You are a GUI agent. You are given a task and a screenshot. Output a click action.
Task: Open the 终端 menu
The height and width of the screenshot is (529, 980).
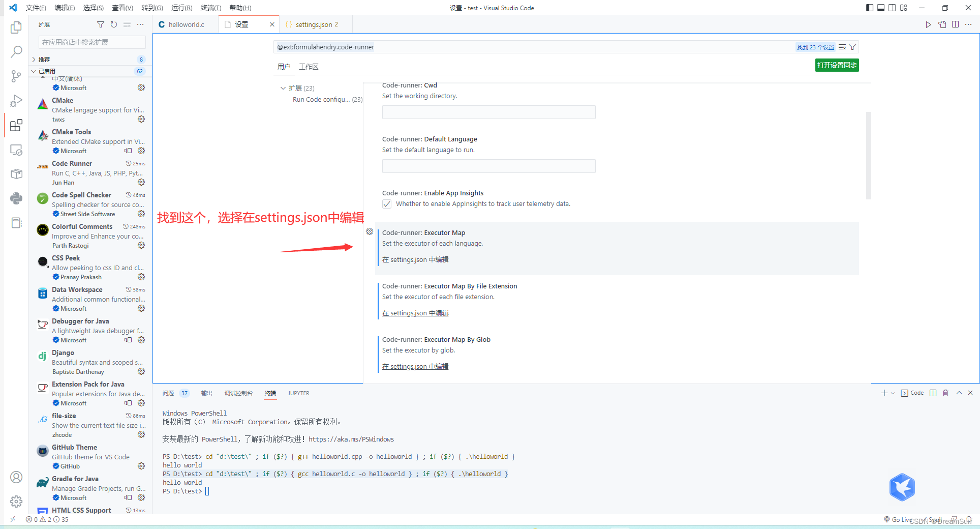(x=211, y=8)
